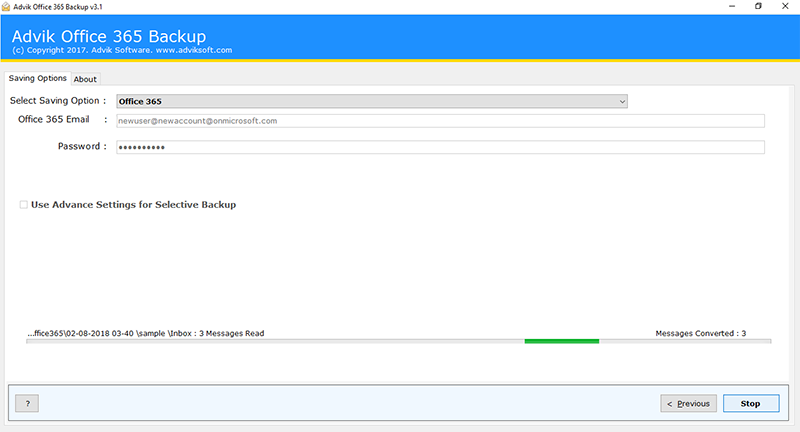Click the 'Advik Office 365 Backup' header title
This screenshot has height=432, width=800.
click(x=109, y=36)
